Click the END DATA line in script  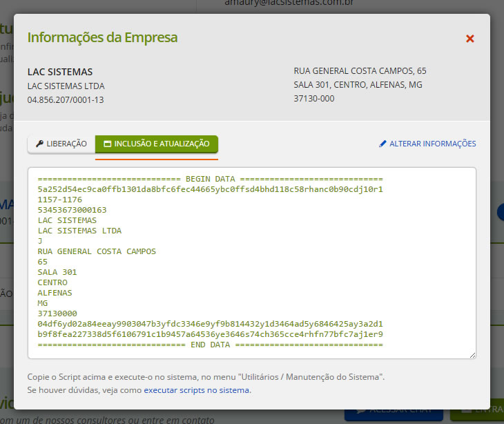(210, 345)
